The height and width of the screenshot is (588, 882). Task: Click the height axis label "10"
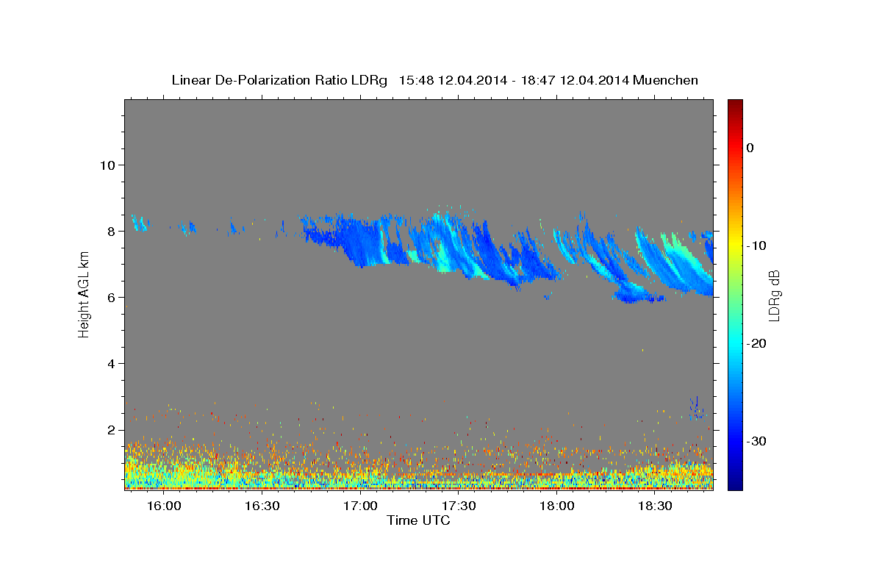click(x=107, y=165)
